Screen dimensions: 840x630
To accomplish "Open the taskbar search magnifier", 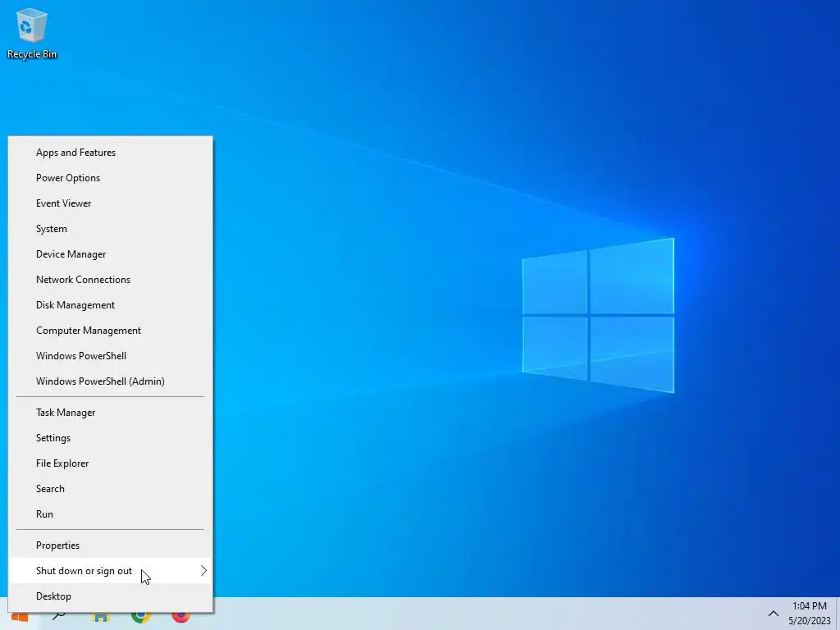I will point(59,617).
